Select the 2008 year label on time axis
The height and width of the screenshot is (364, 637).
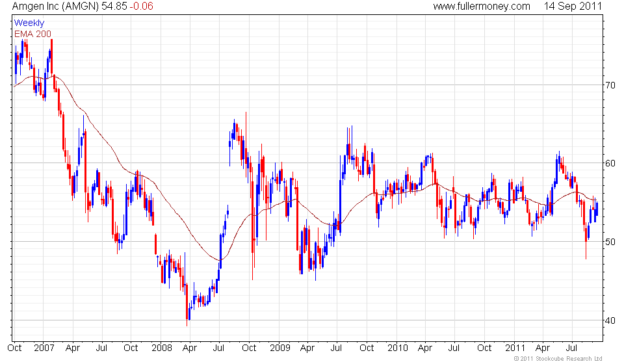pos(161,348)
